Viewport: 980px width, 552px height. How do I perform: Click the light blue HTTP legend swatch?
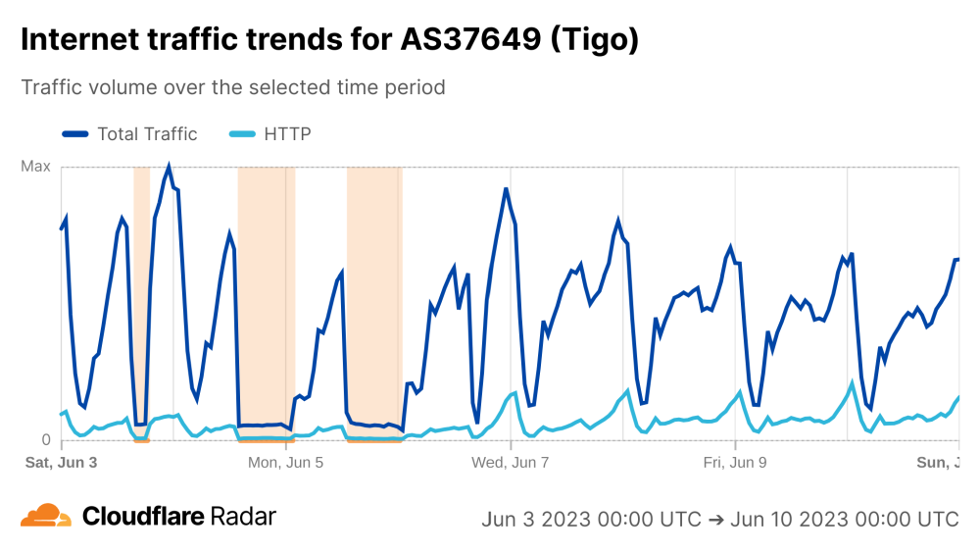click(x=241, y=134)
